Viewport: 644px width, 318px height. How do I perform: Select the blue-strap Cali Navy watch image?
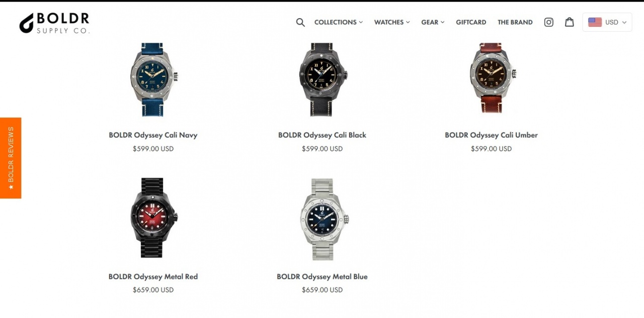click(x=153, y=79)
